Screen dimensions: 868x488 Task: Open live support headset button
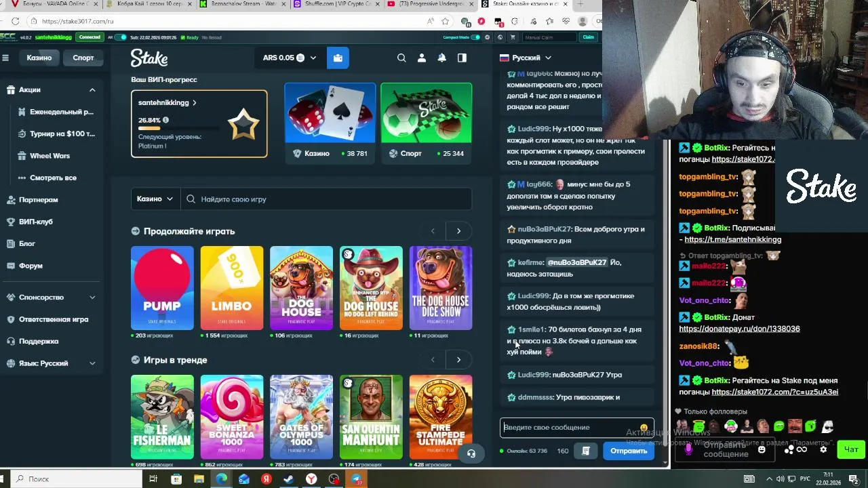[471, 453]
